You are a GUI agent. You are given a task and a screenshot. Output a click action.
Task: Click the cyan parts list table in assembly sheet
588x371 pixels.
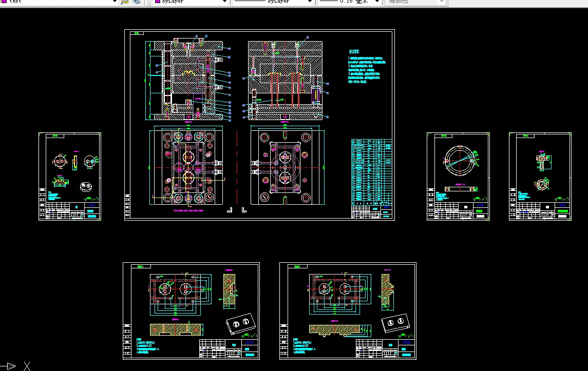pyautogui.click(x=371, y=172)
